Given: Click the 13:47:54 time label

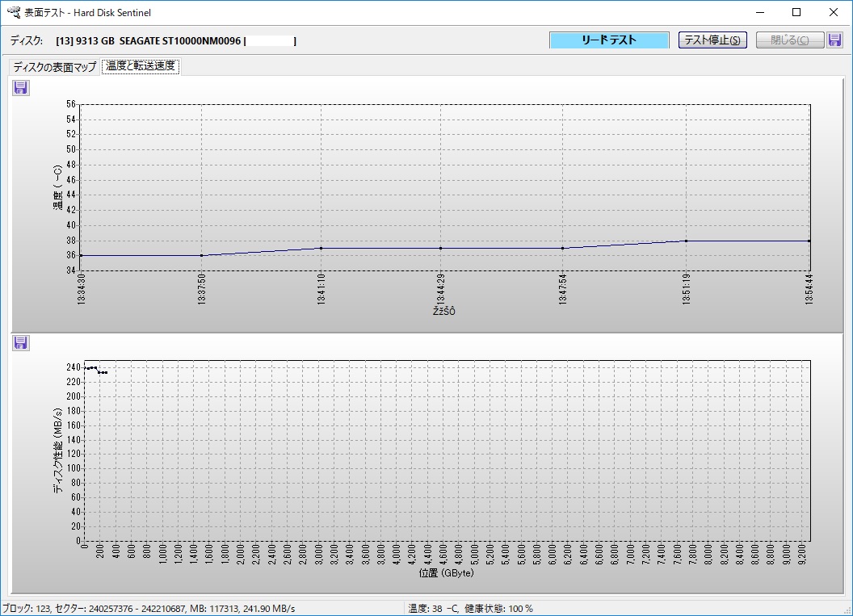Looking at the screenshot, I should click(x=562, y=289).
